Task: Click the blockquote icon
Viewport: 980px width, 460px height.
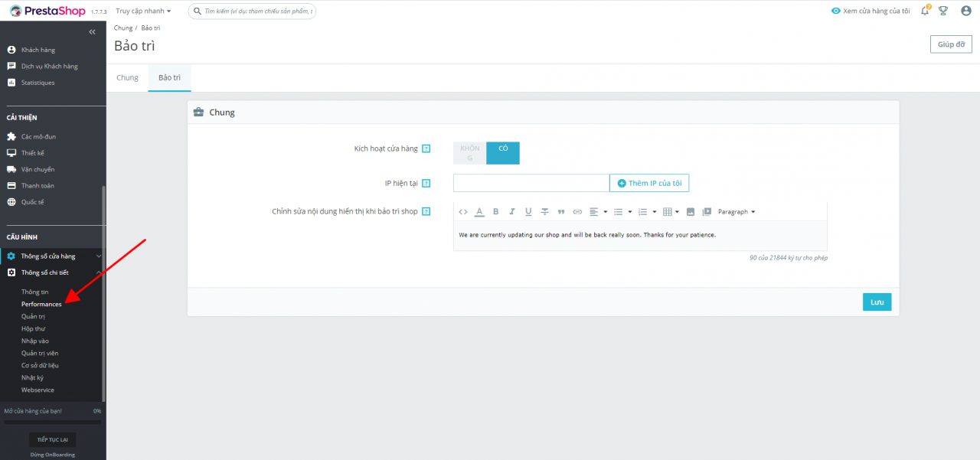Action: 561,212
